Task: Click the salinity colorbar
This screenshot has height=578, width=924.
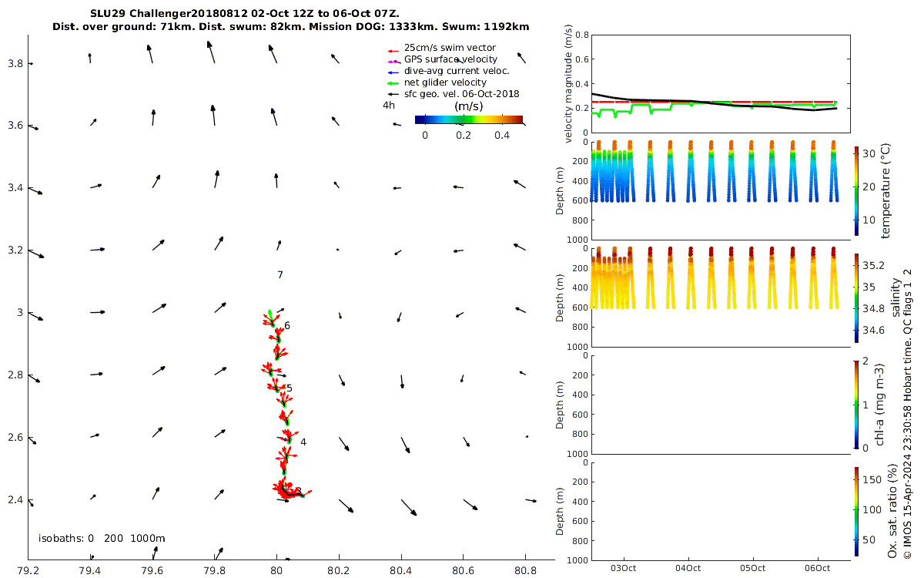Action: point(857,297)
